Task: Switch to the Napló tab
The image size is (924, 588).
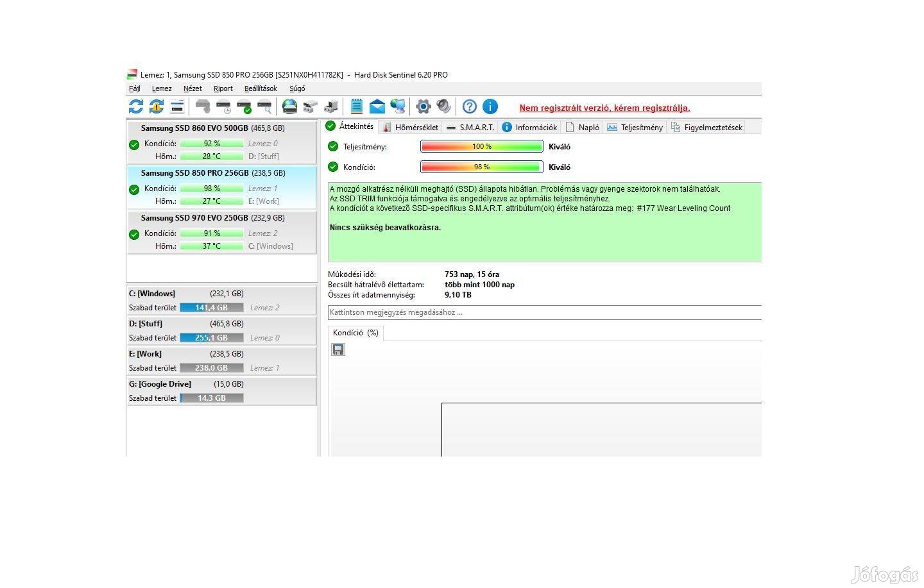Action: tap(582, 127)
